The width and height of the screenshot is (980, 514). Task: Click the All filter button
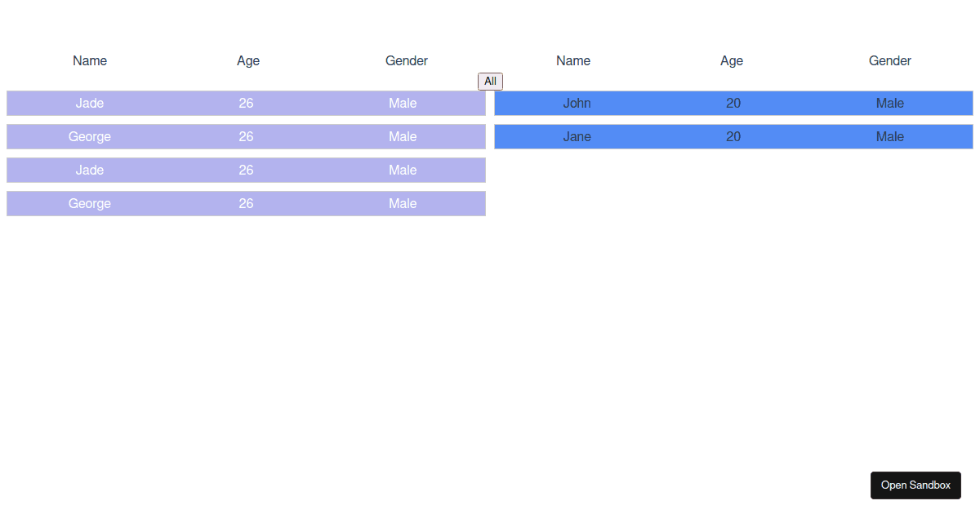pos(490,81)
